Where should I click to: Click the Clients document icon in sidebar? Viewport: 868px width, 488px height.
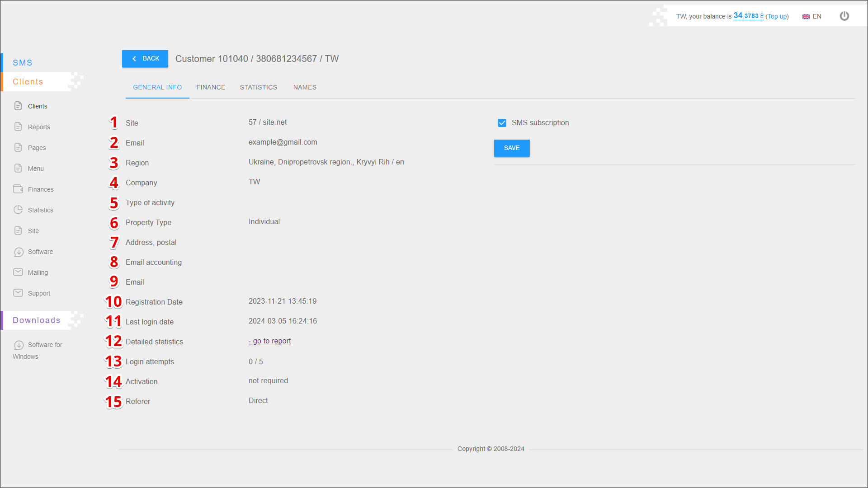[18, 106]
